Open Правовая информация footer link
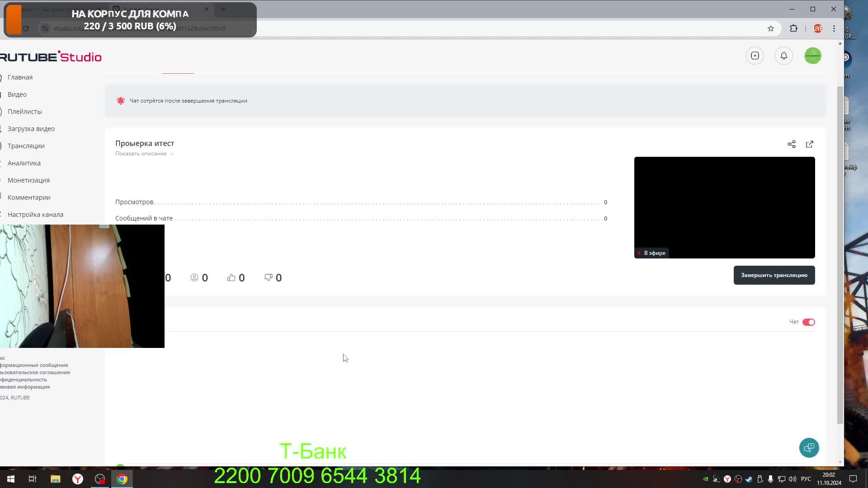The image size is (868, 488). pos(25,387)
